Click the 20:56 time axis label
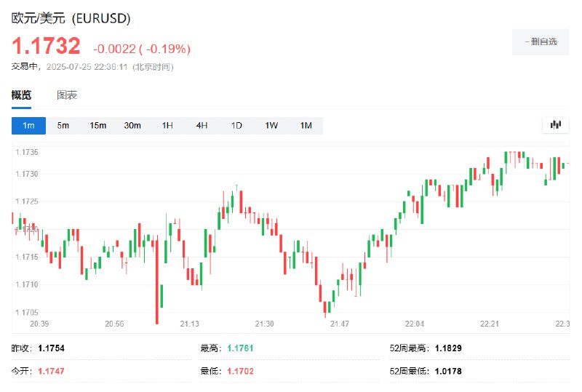 (x=114, y=324)
